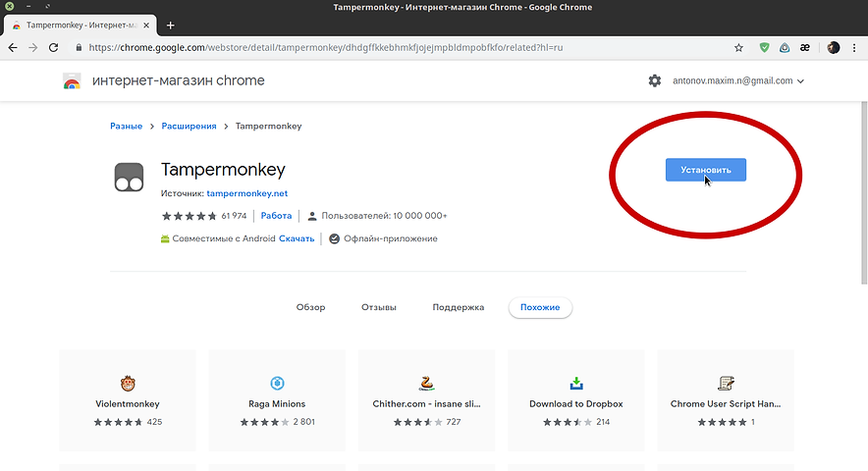Open the green shield extension icon
The height and width of the screenshot is (471, 868).
pos(764,48)
